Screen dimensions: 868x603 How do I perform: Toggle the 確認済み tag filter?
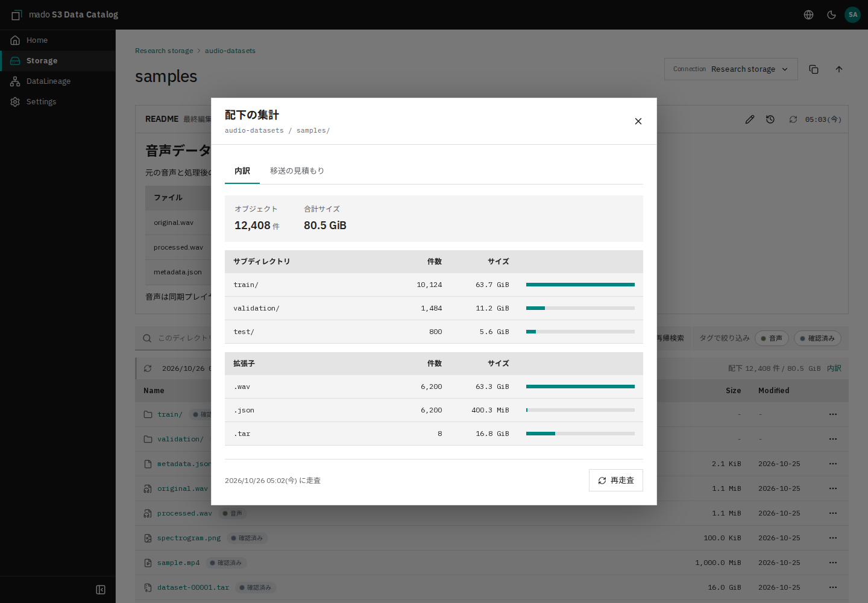(x=817, y=338)
